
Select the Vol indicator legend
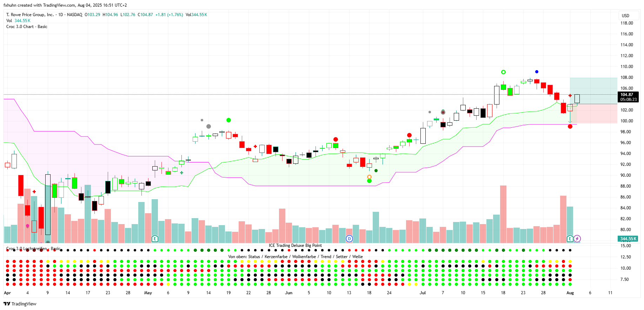9,21
